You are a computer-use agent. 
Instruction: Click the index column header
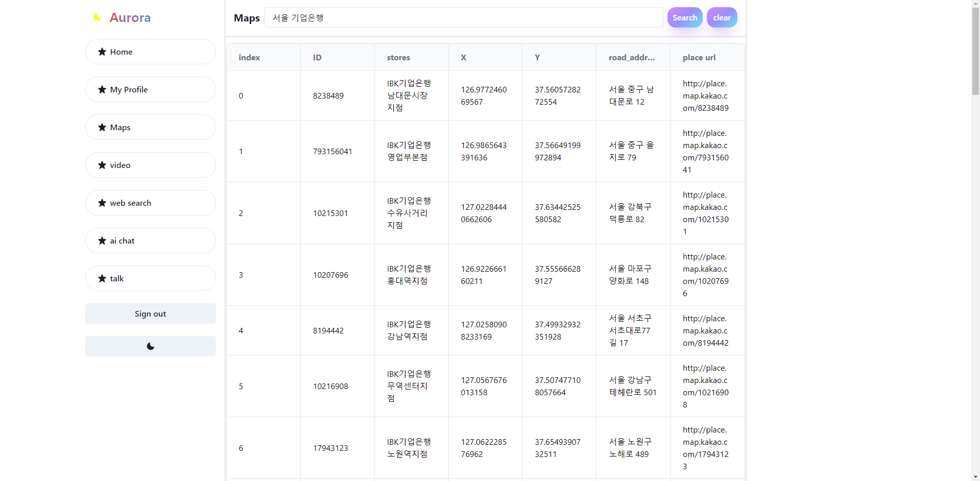(x=264, y=57)
